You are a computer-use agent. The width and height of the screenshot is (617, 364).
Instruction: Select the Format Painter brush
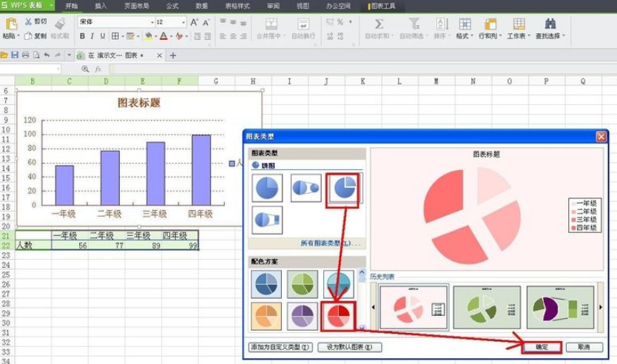[60, 24]
